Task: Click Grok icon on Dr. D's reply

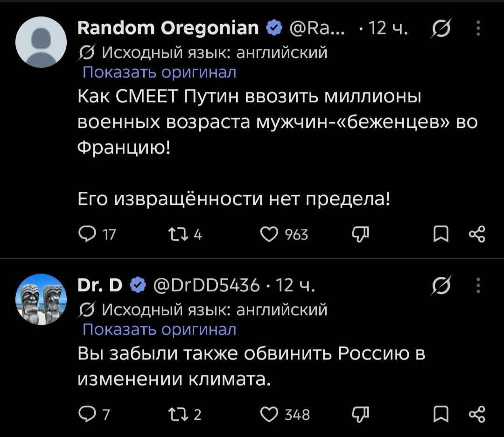Action: click(x=441, y=286)
